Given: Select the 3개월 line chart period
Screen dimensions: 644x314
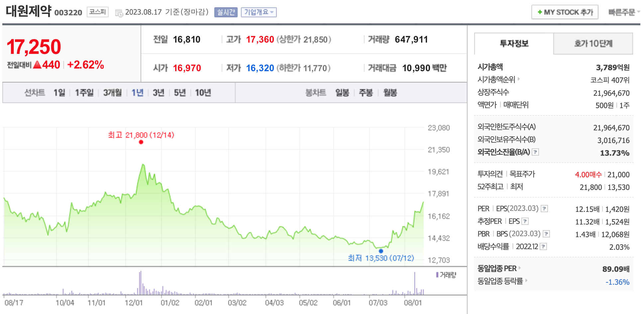Looking at the screenshot, I should [112, 92].
